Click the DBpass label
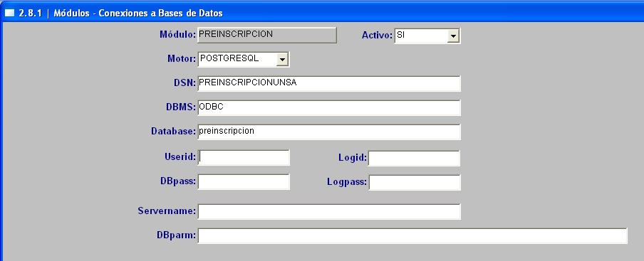The image size is (644, 261). click(178, 181)
